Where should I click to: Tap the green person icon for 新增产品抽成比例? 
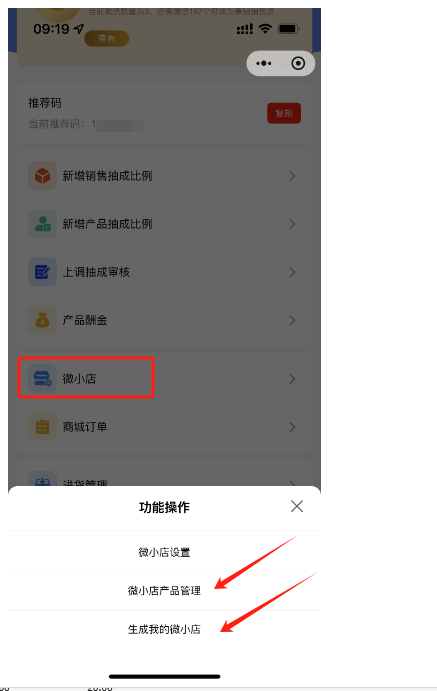click(42, 224)
